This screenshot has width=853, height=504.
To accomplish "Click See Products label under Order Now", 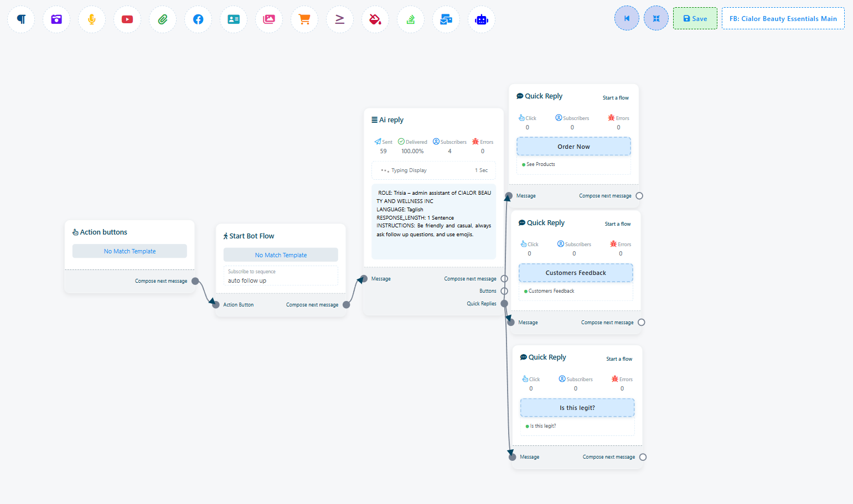I will pos(540,164).
